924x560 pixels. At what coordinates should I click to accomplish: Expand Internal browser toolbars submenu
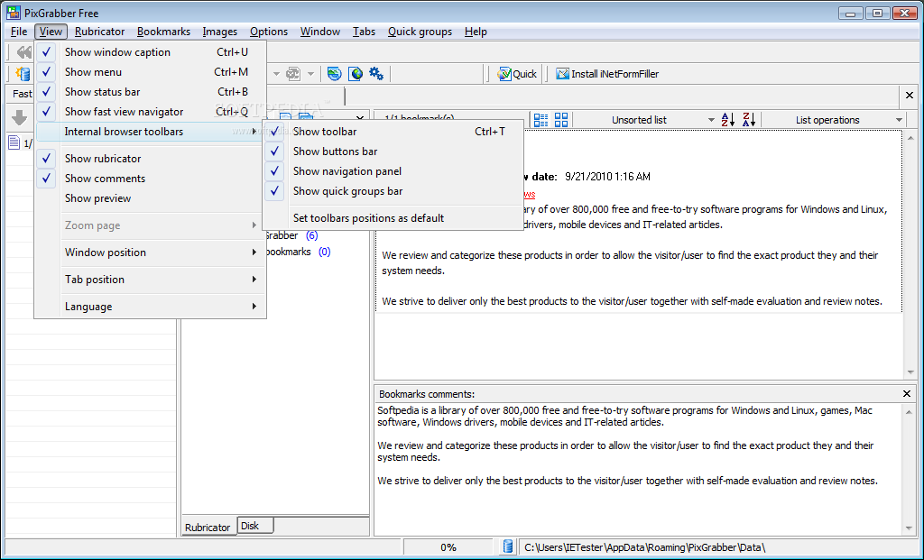(x=151, y=132)
